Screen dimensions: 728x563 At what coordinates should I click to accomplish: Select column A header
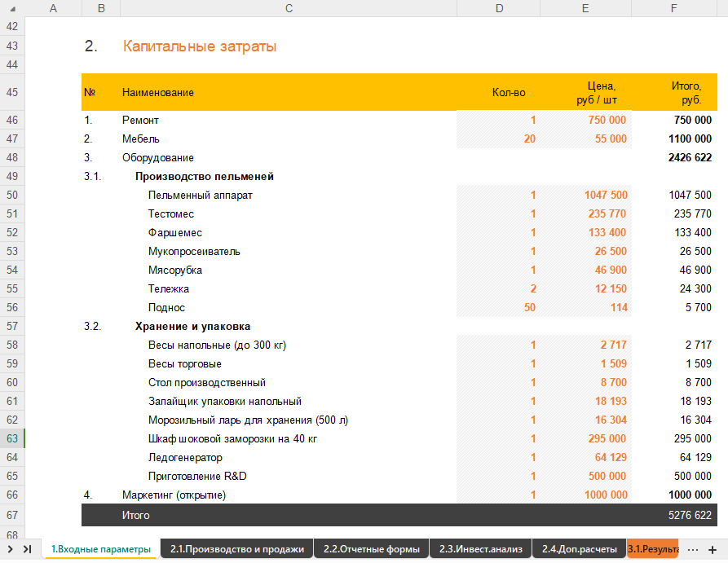[x=53, y=8]
